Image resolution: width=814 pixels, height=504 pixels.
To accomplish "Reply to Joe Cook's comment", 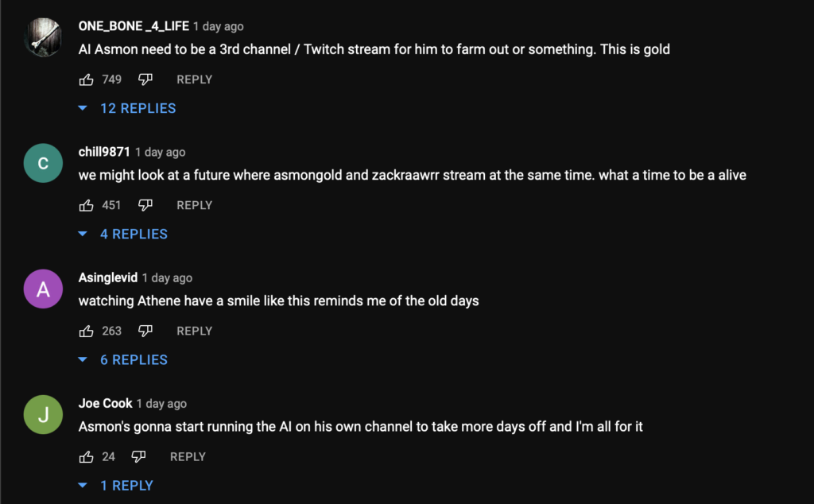I will (x=188, y=456).
